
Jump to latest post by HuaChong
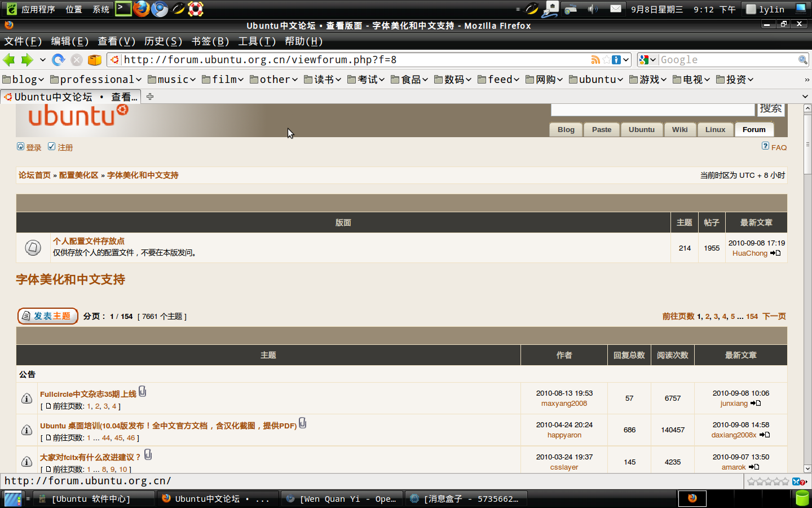pos(775,253)
